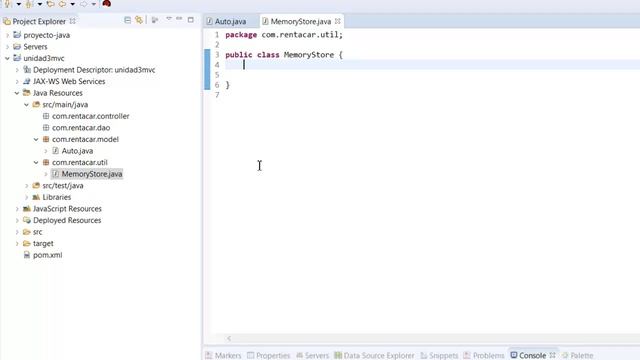The image size is (640, 360).
Task: Click the target folder icon
Action: (x=27, y=244)
